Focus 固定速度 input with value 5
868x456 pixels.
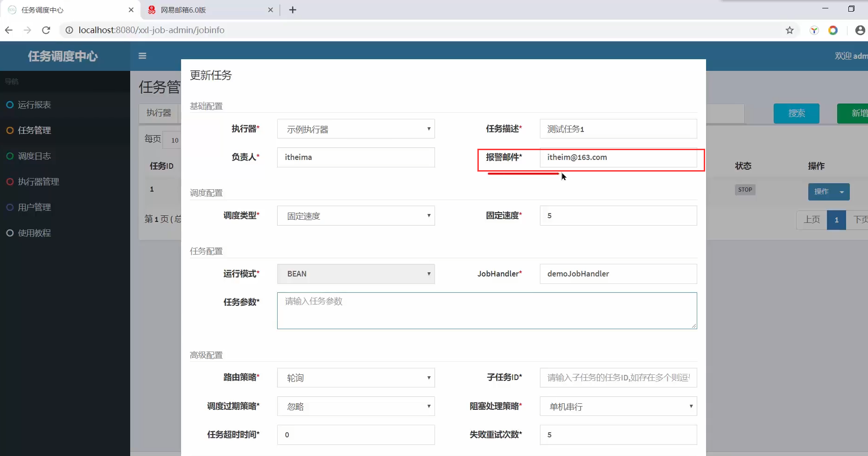618,215
